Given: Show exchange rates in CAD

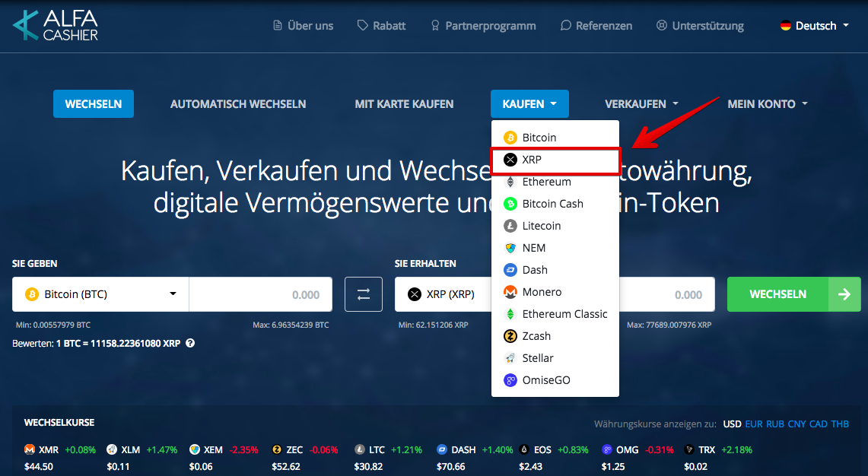Looking at the screenshot, I should (x=819, y=424).
